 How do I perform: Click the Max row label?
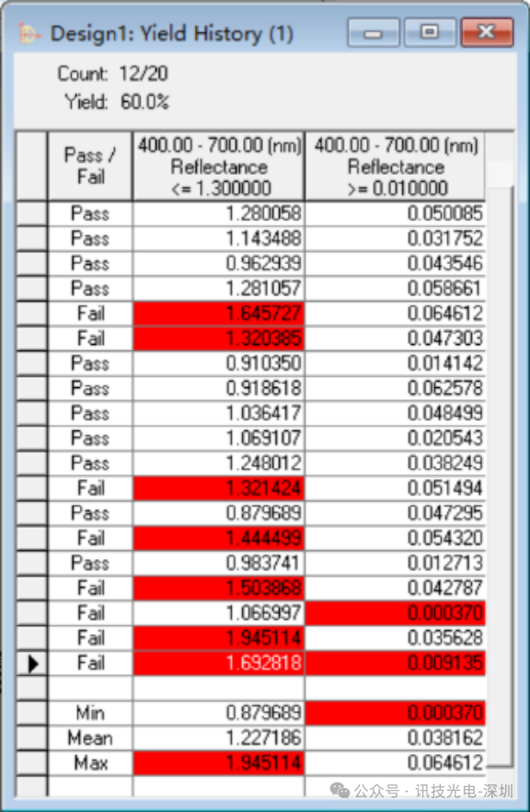(x=90, y=763)
